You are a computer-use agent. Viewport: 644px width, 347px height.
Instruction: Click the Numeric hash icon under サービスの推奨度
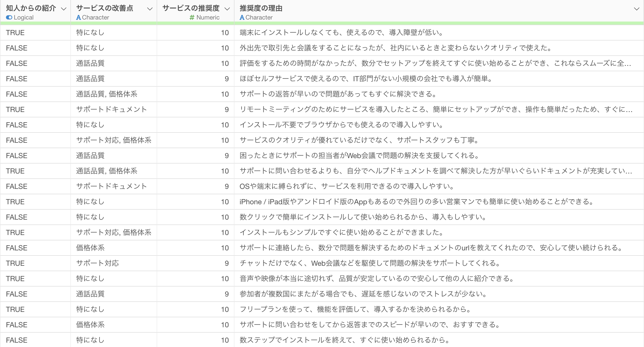[x=192, y=17]
